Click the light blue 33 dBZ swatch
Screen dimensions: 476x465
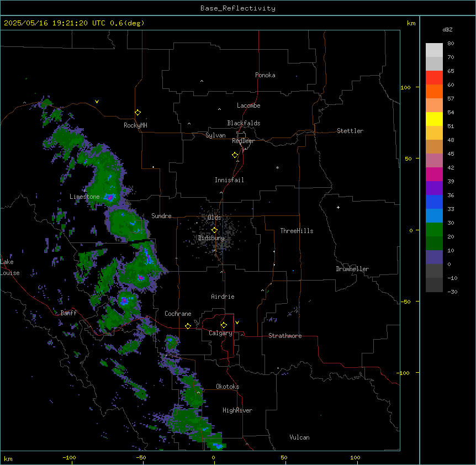(x=434, y=215)
